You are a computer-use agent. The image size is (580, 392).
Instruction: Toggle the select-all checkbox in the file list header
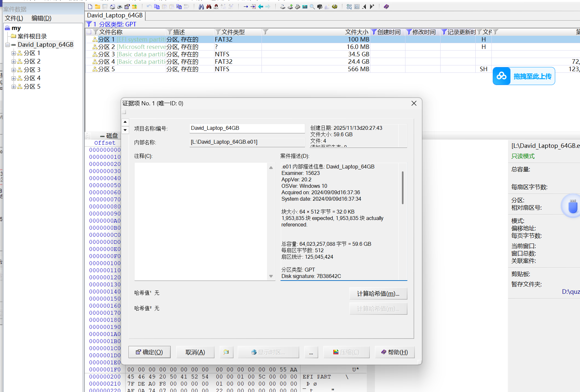pyautogui.click(x=90, y=32)
